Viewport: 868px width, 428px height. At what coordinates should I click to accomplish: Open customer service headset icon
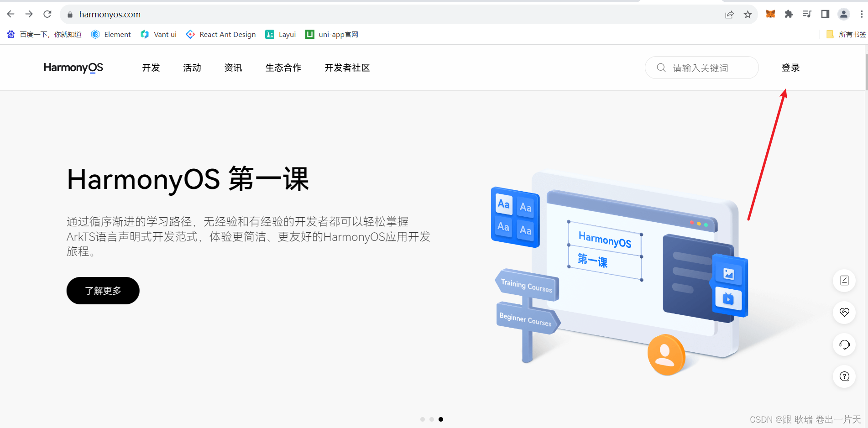pos(844,344)
